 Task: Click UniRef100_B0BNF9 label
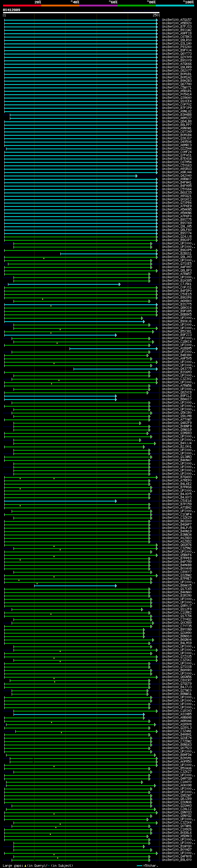[x=177, y=426]
